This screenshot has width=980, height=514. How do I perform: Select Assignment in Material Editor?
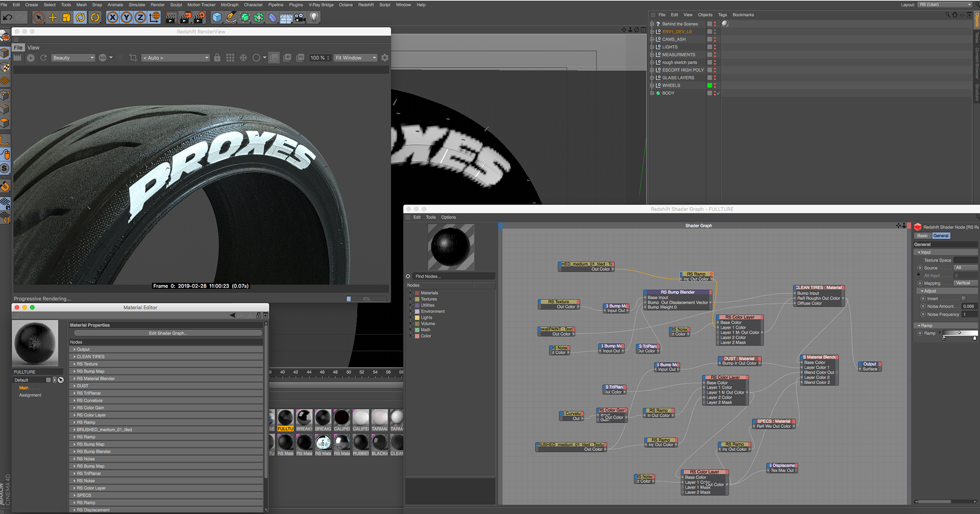[x=30, y=395]
